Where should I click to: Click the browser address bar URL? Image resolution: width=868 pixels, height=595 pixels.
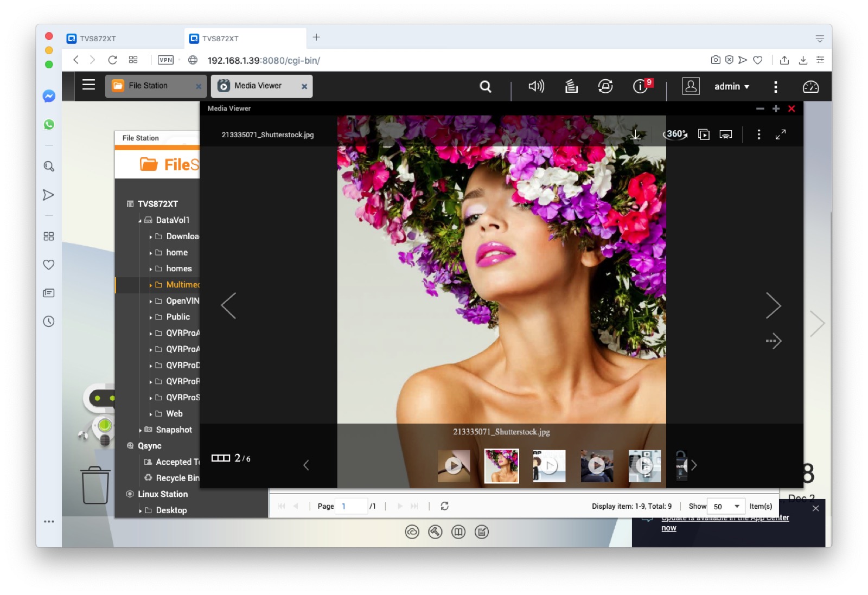coord(264,60)
